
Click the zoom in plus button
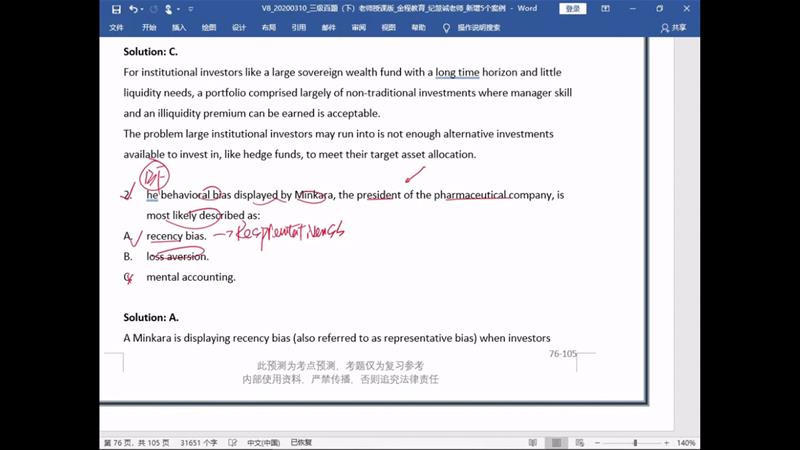666,443
